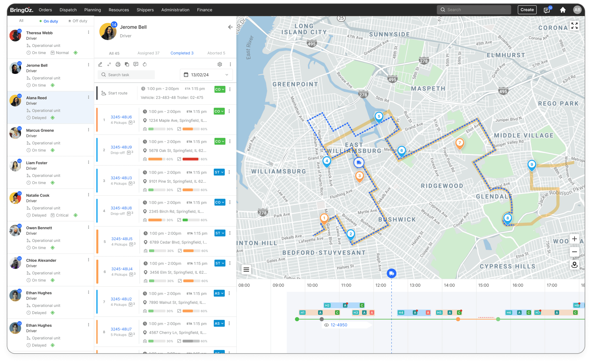Viewport: 592px width, 364px height.
Task: Open task link 3245-48IJ6
Action: pyautogui.click(x=121, y=117)
